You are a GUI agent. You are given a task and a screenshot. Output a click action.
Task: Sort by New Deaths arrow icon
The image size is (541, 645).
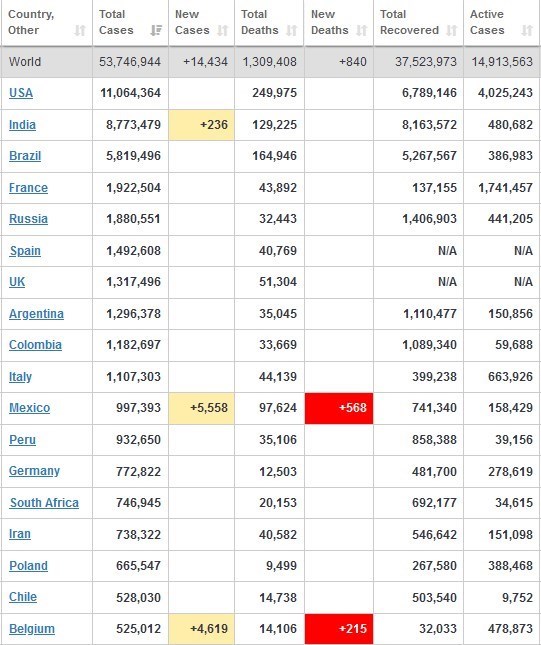362,30
